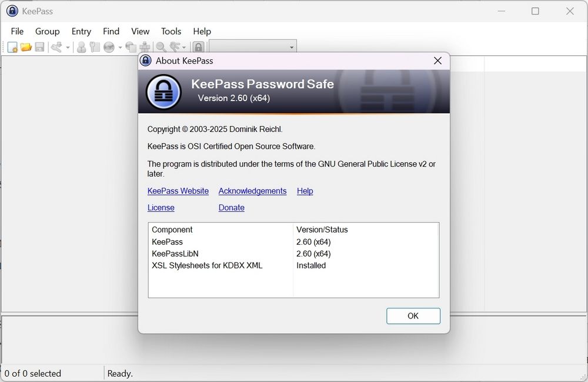Save the database with the disk icon
This screenshot has height=382, width=588.
[x=39, y=46]
